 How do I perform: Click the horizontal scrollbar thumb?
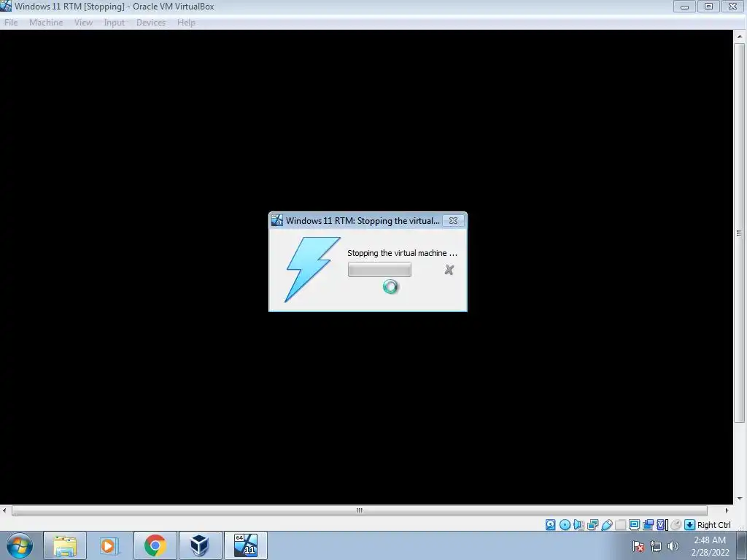click(x=359, y=510)
